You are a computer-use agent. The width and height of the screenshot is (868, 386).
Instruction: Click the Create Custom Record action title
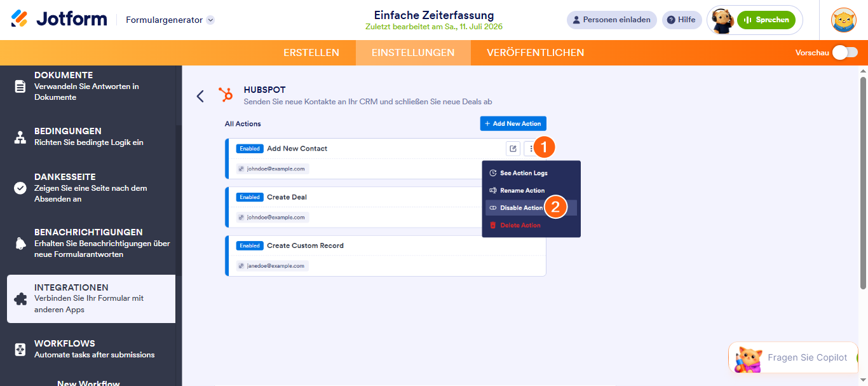tap(306, 245)
